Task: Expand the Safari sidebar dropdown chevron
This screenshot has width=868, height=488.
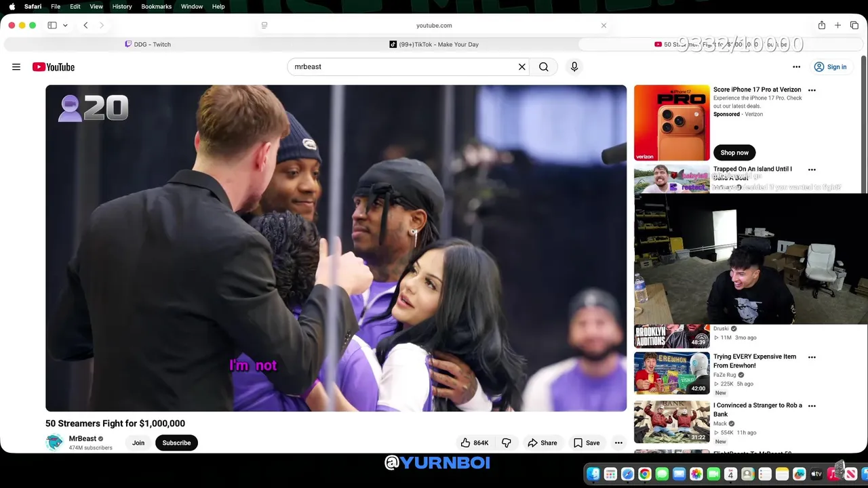Action: [x=65, y=25]
